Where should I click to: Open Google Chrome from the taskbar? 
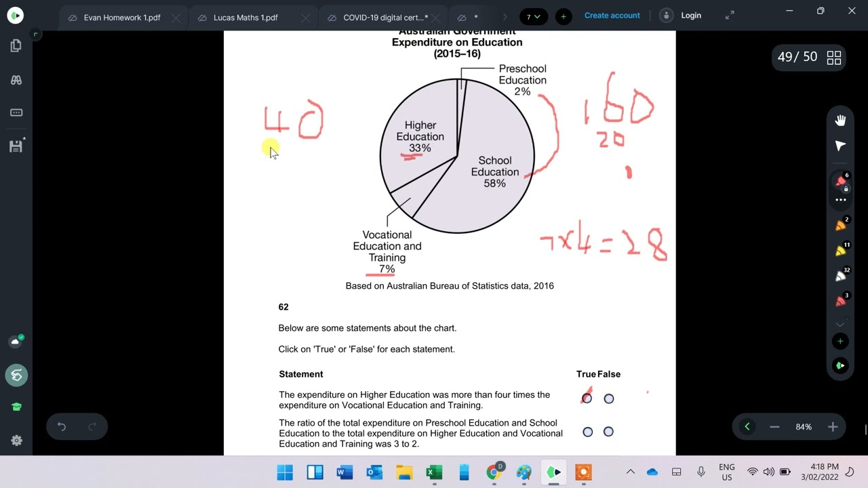coord(495,472)
